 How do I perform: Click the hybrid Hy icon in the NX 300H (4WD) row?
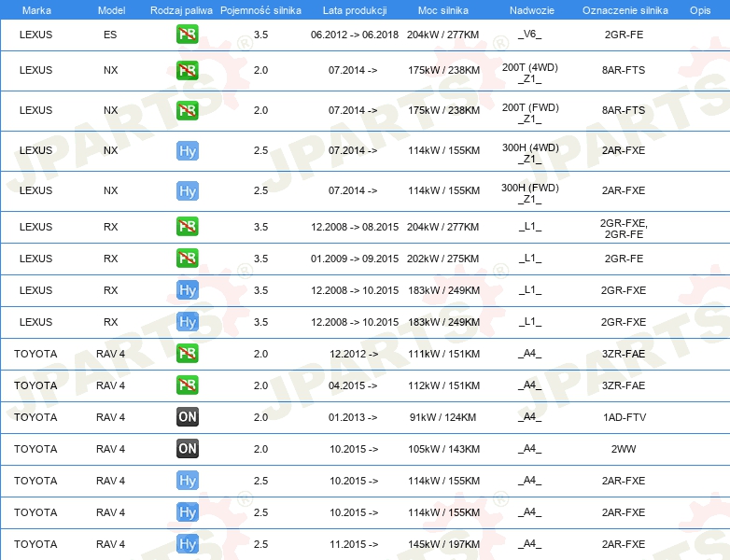click(x=188, y=150)
